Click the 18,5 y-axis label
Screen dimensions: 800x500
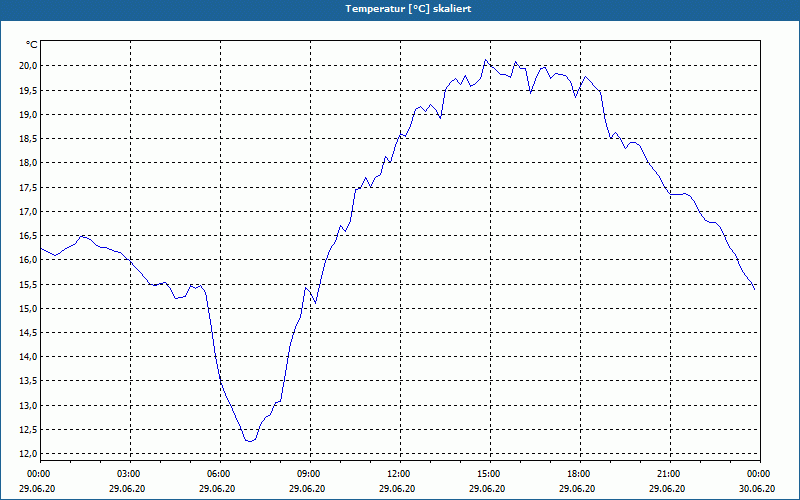[x=29, y=139]
